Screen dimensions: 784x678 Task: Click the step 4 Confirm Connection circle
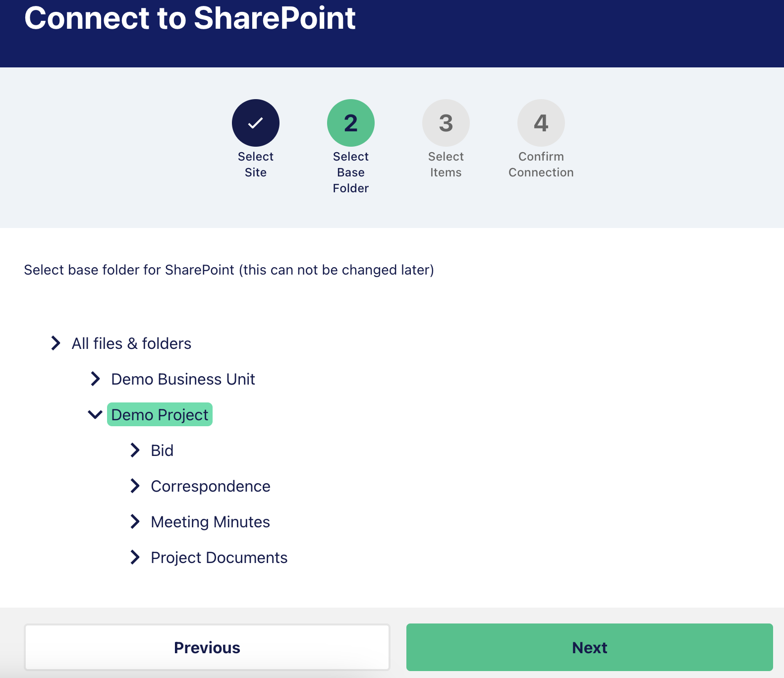(x=541, y=123)
